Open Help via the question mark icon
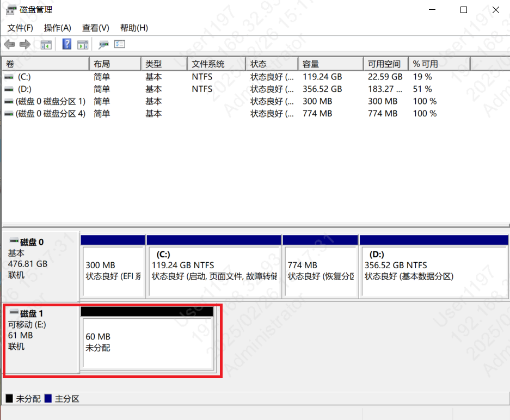This screenshot has width=510, height=420. point(66,44)
